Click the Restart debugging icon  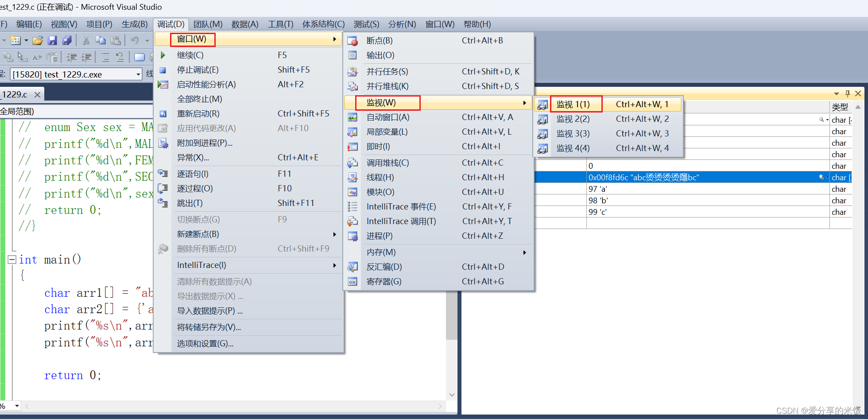(x=163, y=114)
